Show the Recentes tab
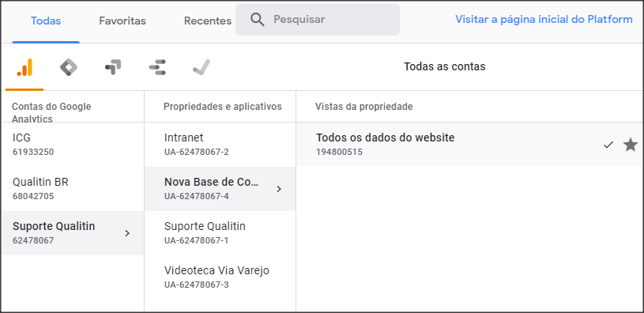Screen dimensions: 644x313 pos(207,21)
